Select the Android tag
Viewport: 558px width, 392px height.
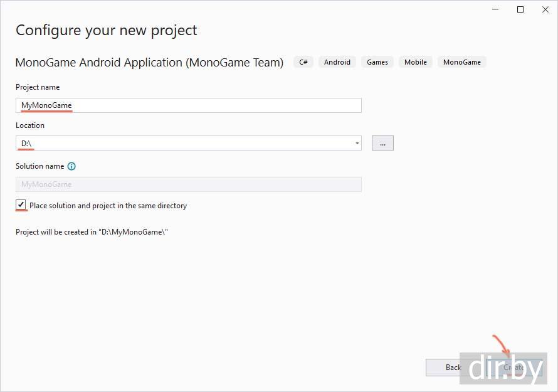337,62
